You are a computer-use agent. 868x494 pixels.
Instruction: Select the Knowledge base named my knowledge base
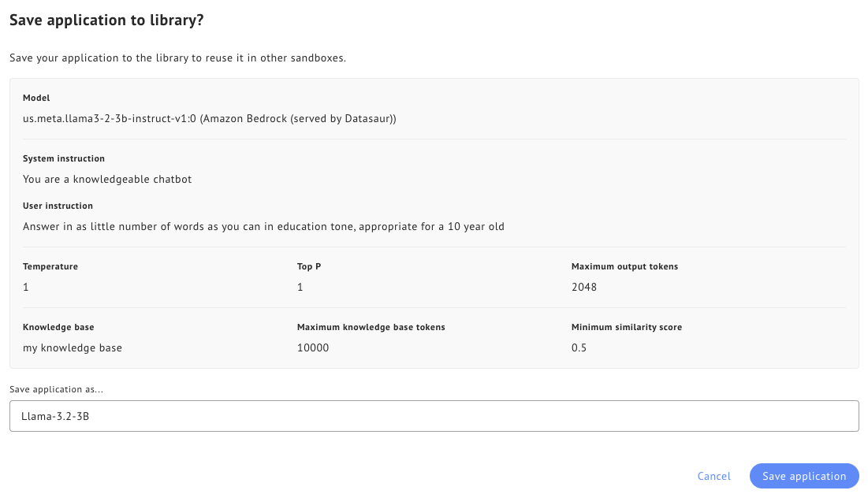tap(72, 347)
